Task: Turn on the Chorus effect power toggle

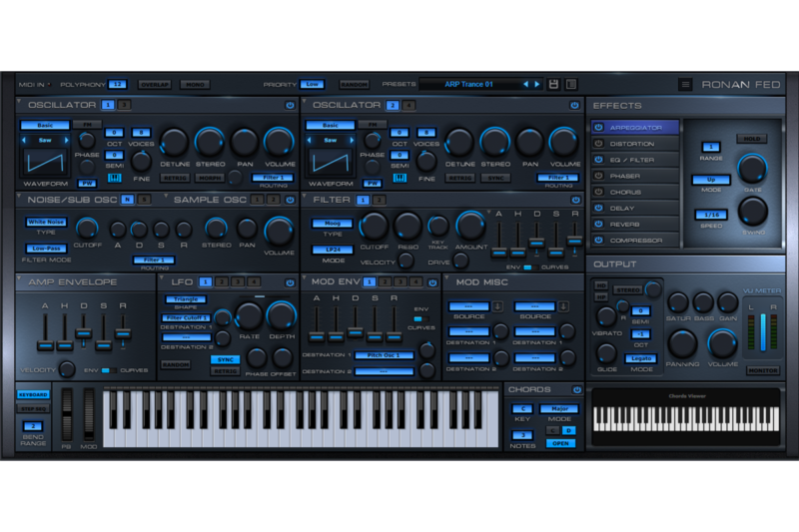Action: 598,192
